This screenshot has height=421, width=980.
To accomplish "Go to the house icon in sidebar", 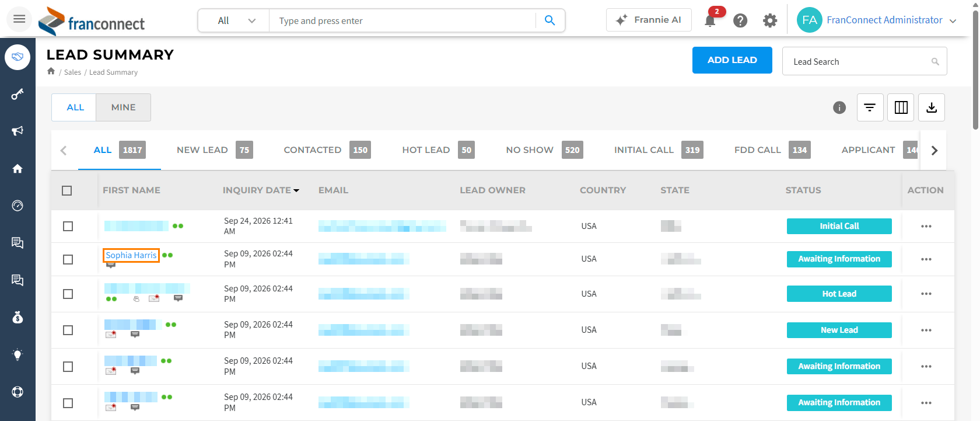I will point(17,169).
